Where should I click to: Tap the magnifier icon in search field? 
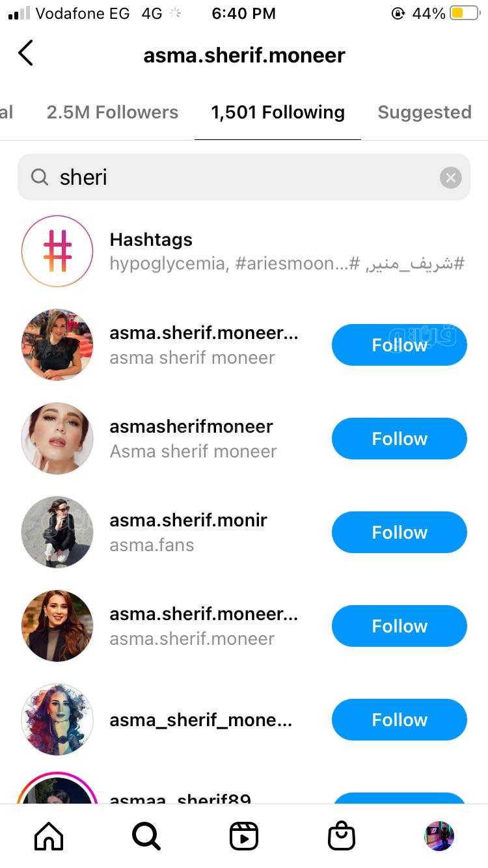pyautogui.click(x=40, y=177)
